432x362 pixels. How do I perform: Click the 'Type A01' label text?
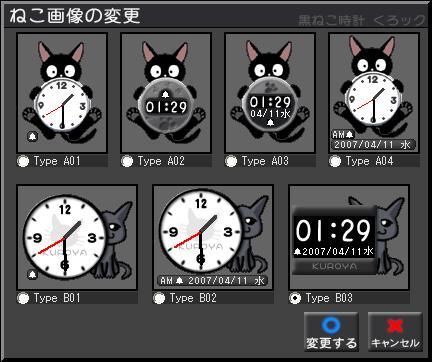57,161
